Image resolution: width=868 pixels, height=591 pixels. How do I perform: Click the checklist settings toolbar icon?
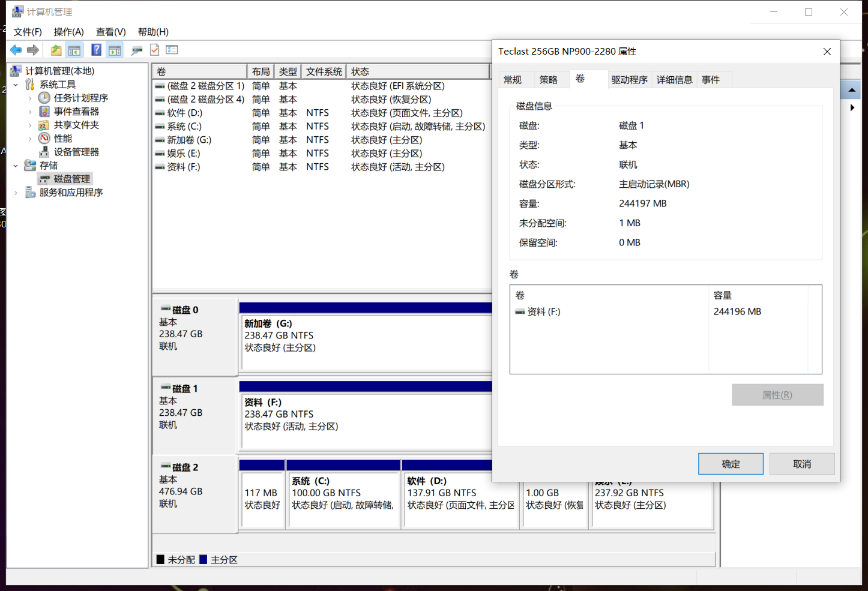pos(172,50)
